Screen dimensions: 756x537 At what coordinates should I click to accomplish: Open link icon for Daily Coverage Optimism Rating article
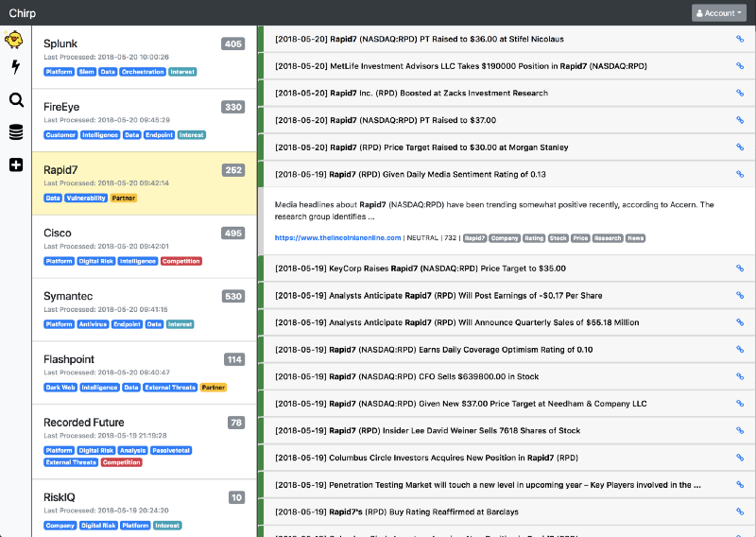click(740, 349)
